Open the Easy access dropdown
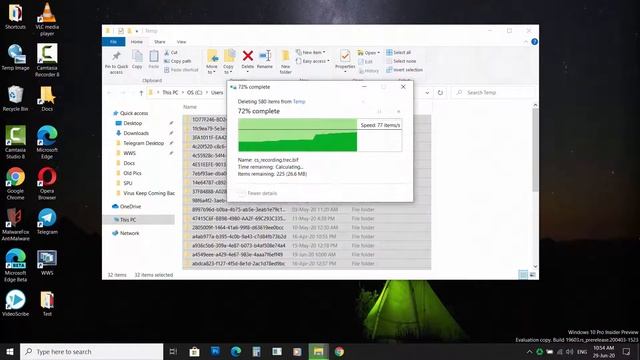 pos(313,61)
